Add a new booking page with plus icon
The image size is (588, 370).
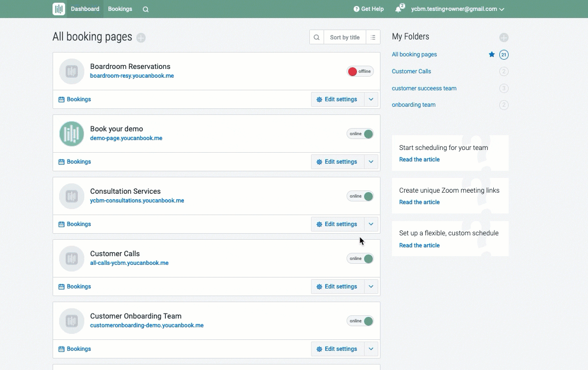[141, 37]
